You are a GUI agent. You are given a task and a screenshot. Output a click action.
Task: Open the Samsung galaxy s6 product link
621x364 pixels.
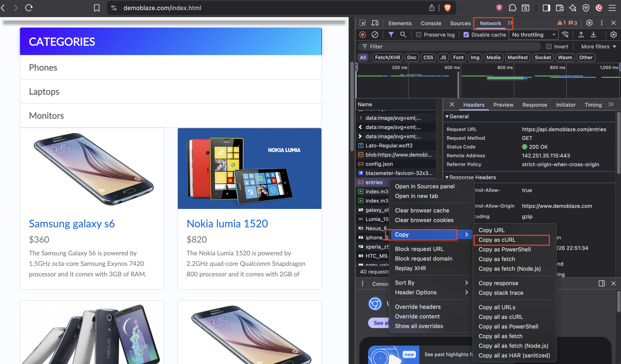[72, 224]
